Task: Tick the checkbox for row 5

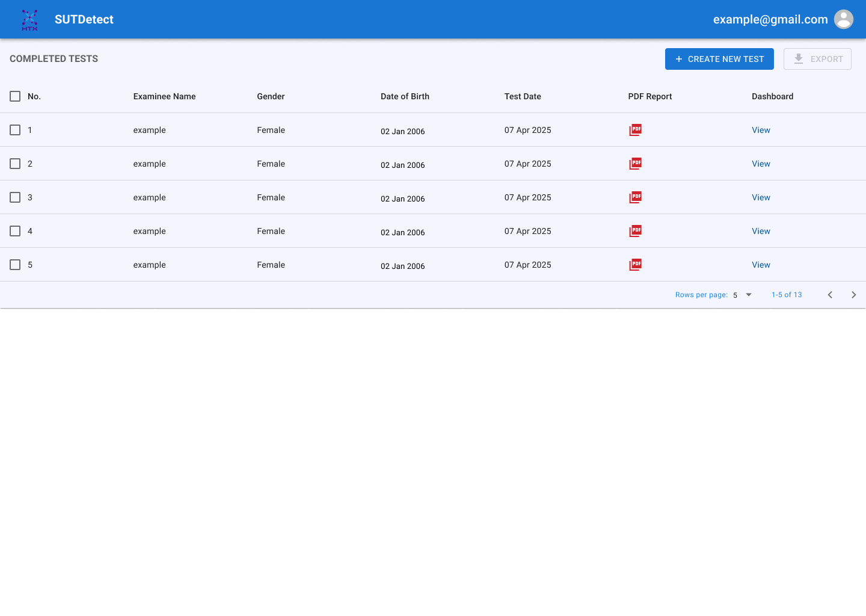Action: (x=15, y=265)
